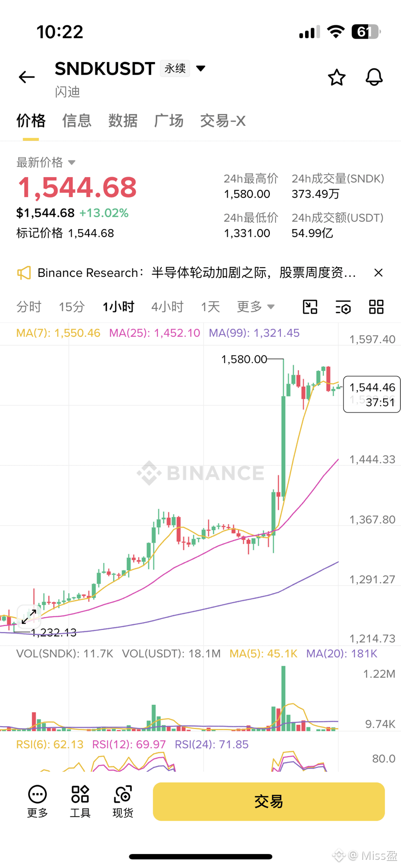Tap the 1,232.13 low marker on chart
Image resolution: width=401 pixels, height=868 pixels.
53,632
